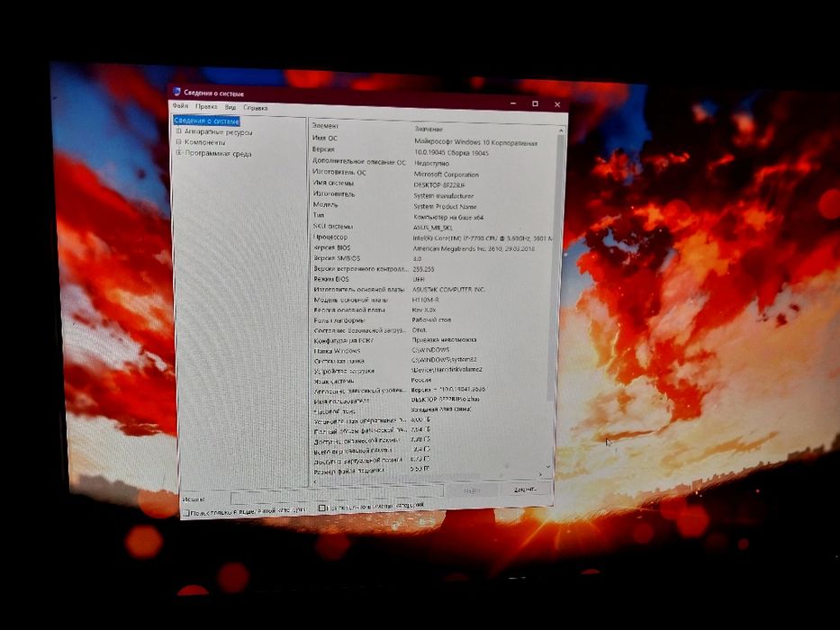Select the Тип row label
This screenshot has height=630, width=840.
pyautogui.click(x=319, y=215)
